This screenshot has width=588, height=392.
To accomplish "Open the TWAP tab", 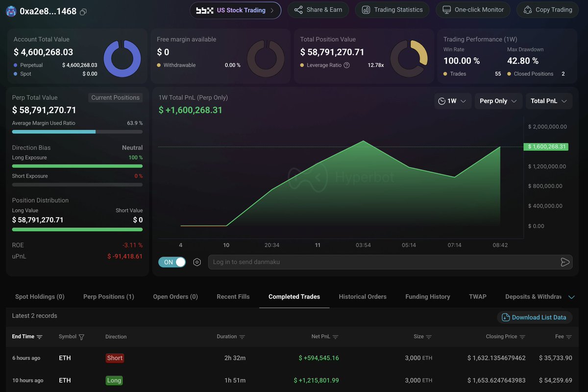I will [478, 297].
